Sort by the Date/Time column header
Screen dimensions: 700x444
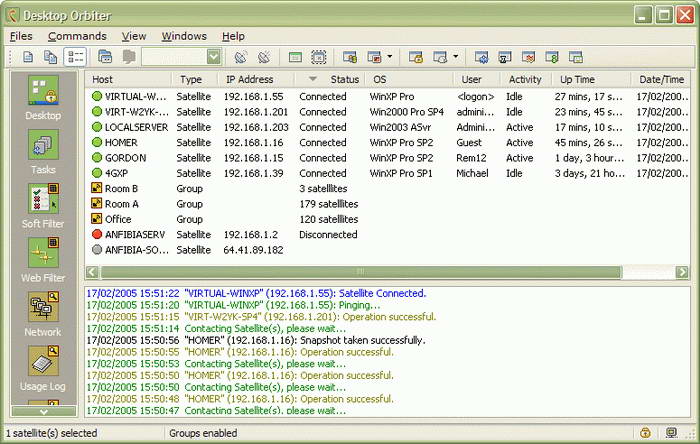[661, 79]
